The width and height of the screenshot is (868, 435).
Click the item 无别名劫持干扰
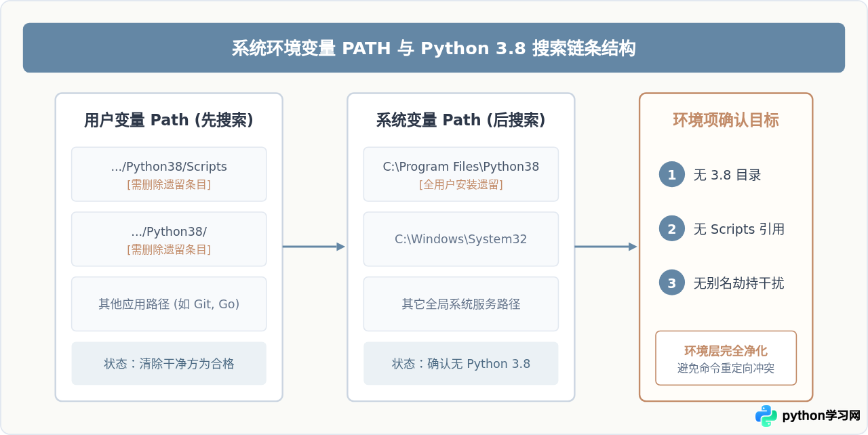pyautogui.click(x=738, y=283)
